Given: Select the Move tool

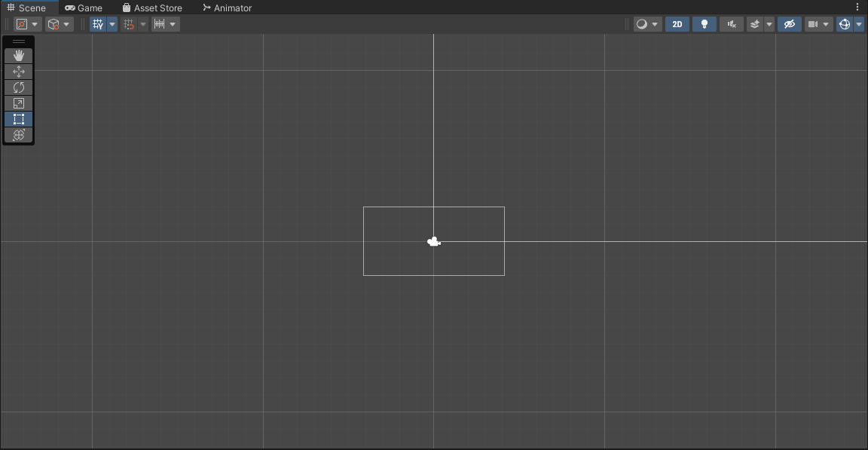Looking at the screenshot, I should (x=18, y=72).
